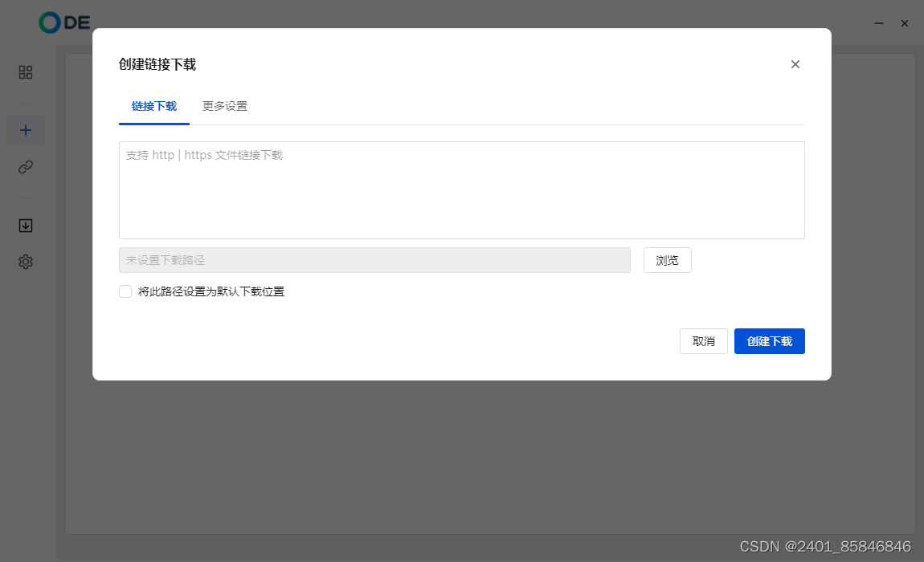Viewport: 924px width, 562px height.
Task: Switch to the 更多设置 tab
Action: (x=224, y=106)
